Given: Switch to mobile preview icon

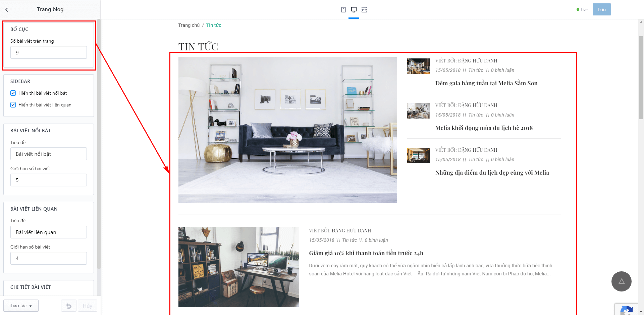Looking at the screenshot, I should point(343,10).
